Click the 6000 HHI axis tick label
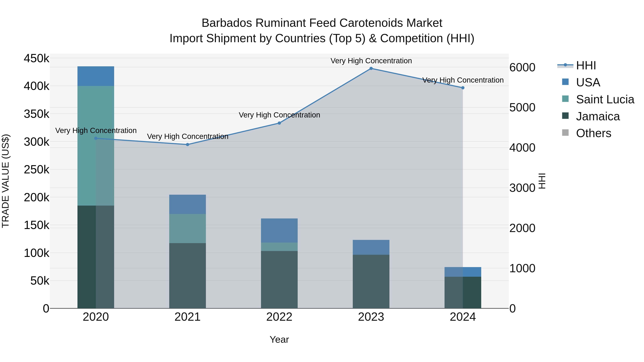Image resolution: width=644 pixels, height=362 pixels. [x=523, y=67]
